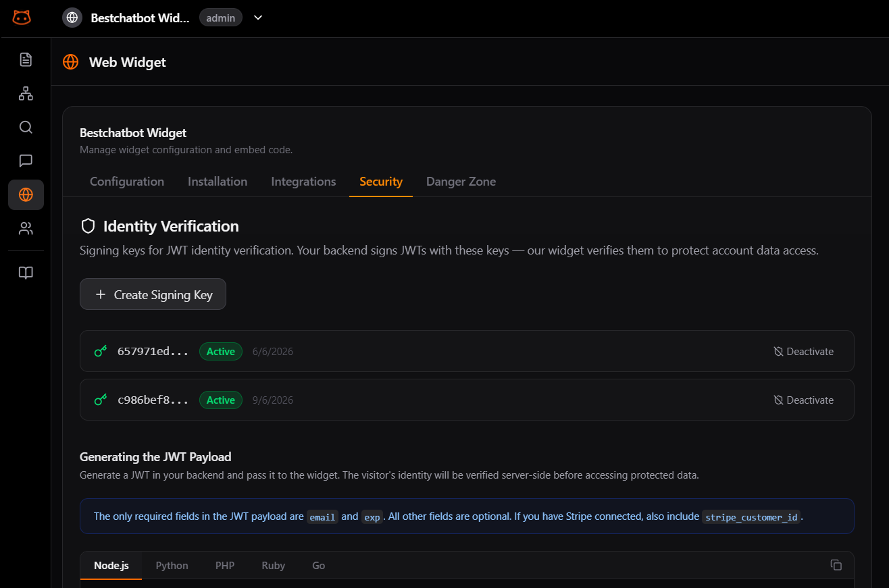Image resolution: width=889 pixels, height=588 pixels.
Task: Click the date 9/6/2026
Action: click(273, 400)
